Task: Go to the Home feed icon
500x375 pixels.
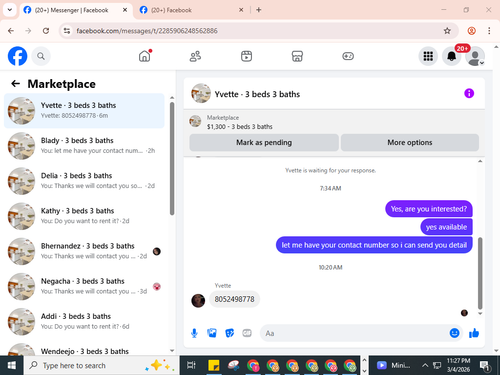Action: tap(145, 56)
